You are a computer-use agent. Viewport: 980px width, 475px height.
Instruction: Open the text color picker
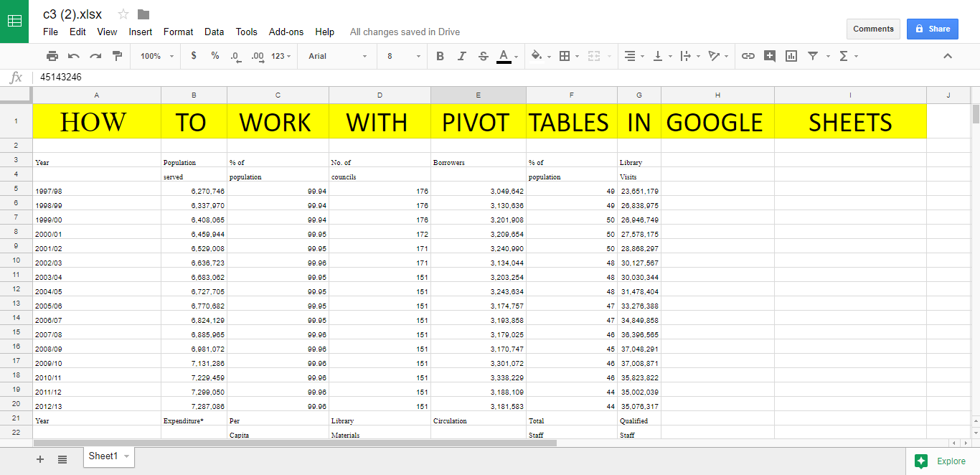pyautogui.click(x=506, y=56)
